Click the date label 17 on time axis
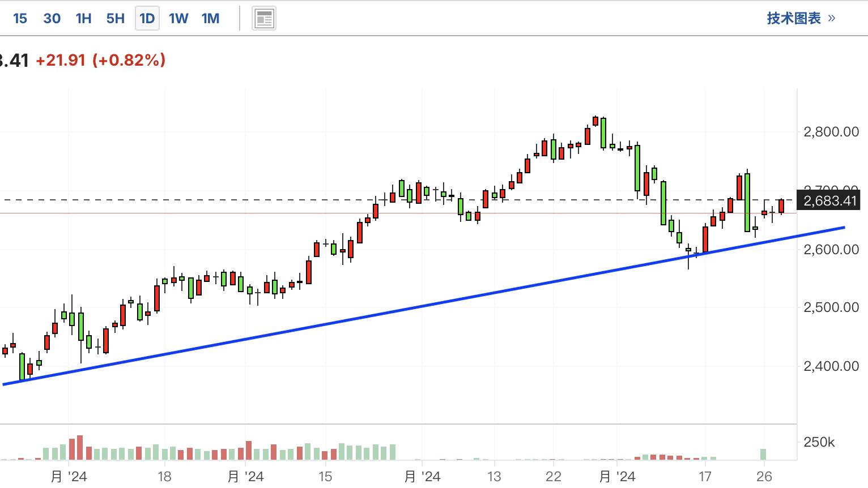The image size is (868, 488). click(x=705, y=477)
